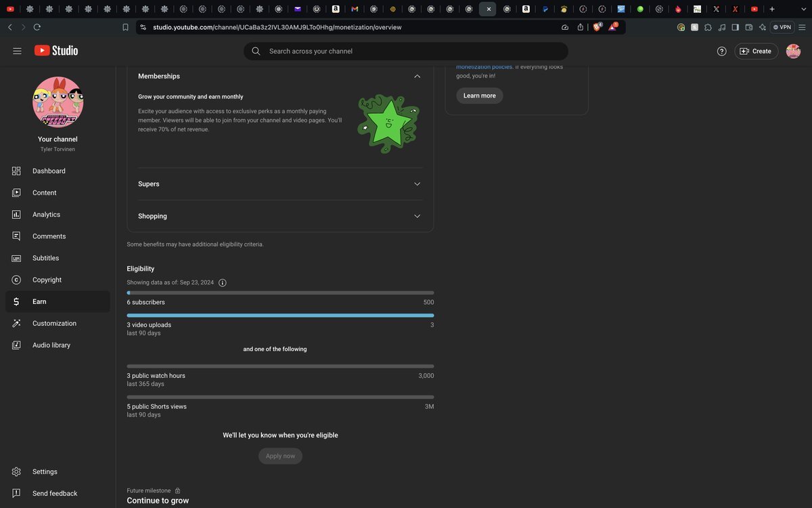The height and width of the screenshot is (508, 812).
Task: Click the Copyright sidebar icon
Action: (16, 280)
